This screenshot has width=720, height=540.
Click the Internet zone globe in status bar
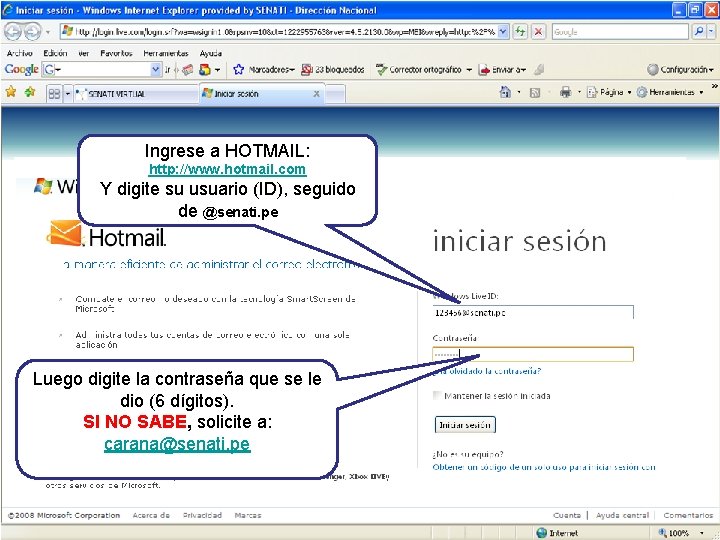coord(542,533)
